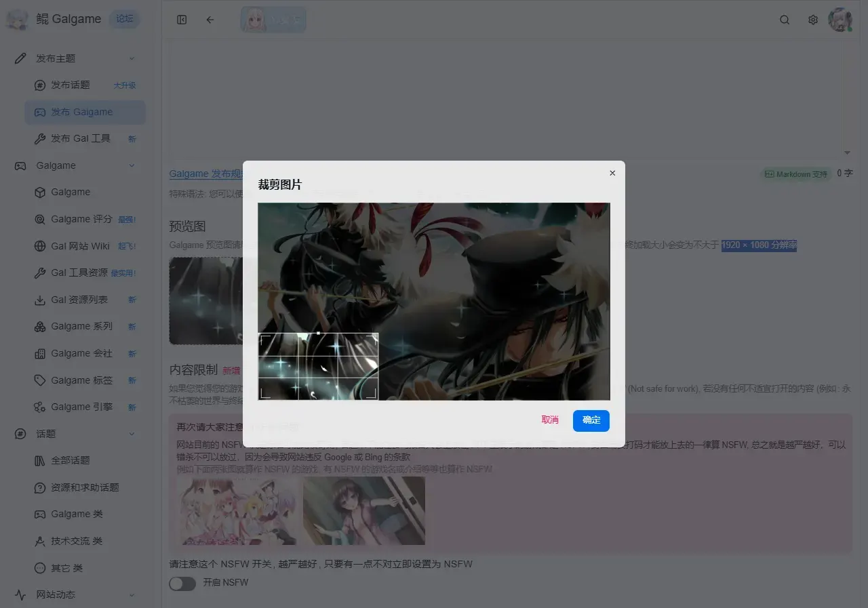Collapse the 发布主题 section chevron
Screen dimensions: 868x608
[x=132, y=58]
